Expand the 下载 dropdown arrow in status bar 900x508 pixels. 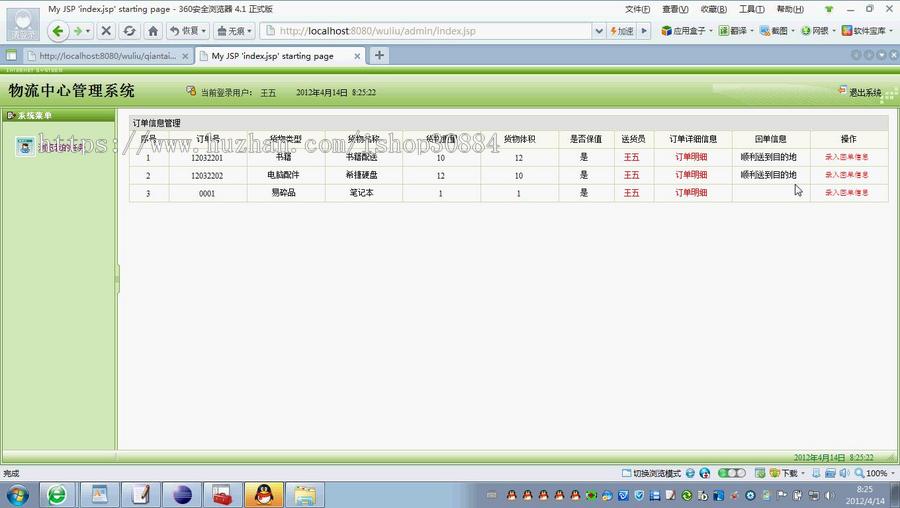pos(802,473)
